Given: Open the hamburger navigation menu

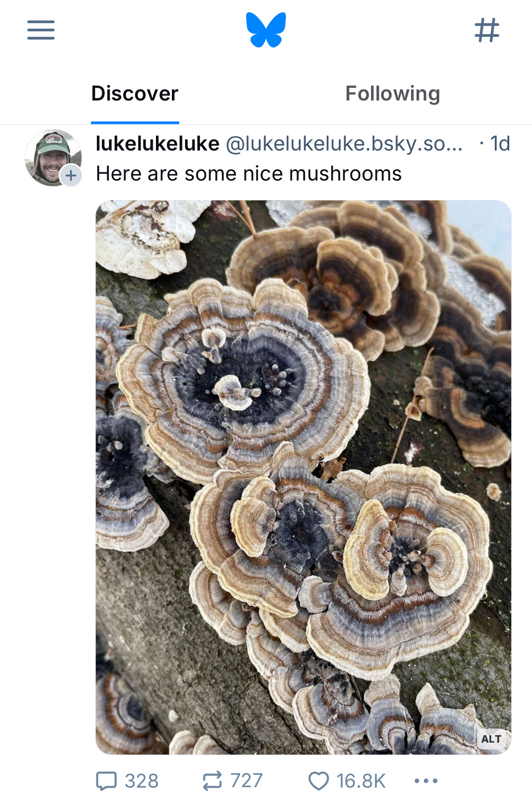Looking at the screenshot, I should (41, 30).
